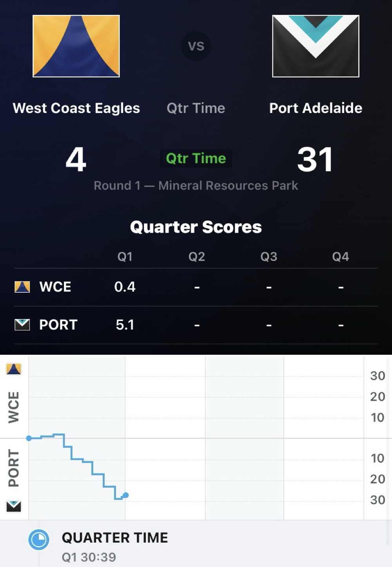Tap the Round 1 Mineral Resources Park text

196,185
